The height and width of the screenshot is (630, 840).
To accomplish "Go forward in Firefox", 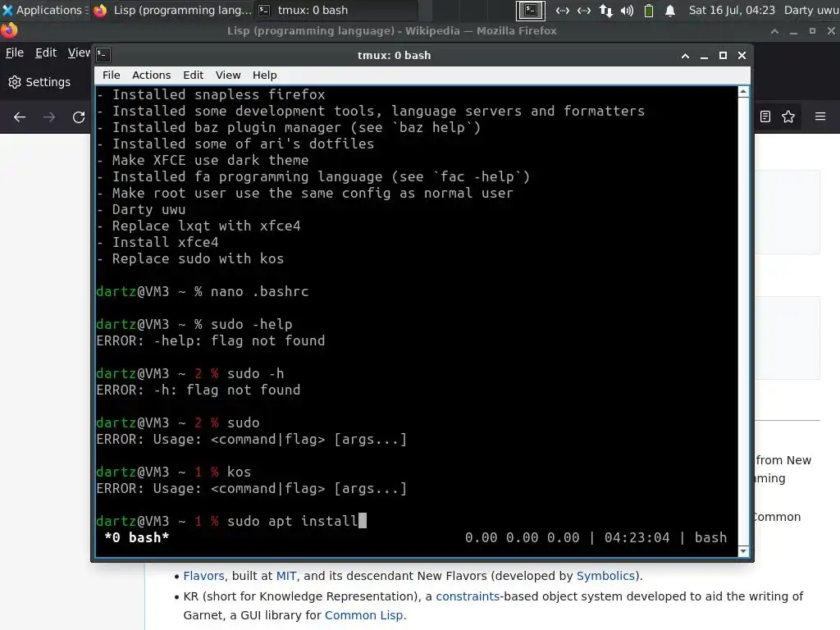I will click(x=49, y=116).
